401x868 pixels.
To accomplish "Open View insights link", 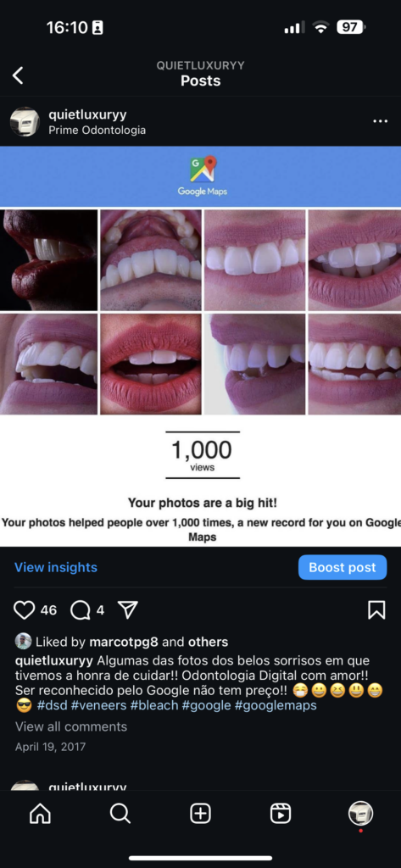I will [56, 567].
